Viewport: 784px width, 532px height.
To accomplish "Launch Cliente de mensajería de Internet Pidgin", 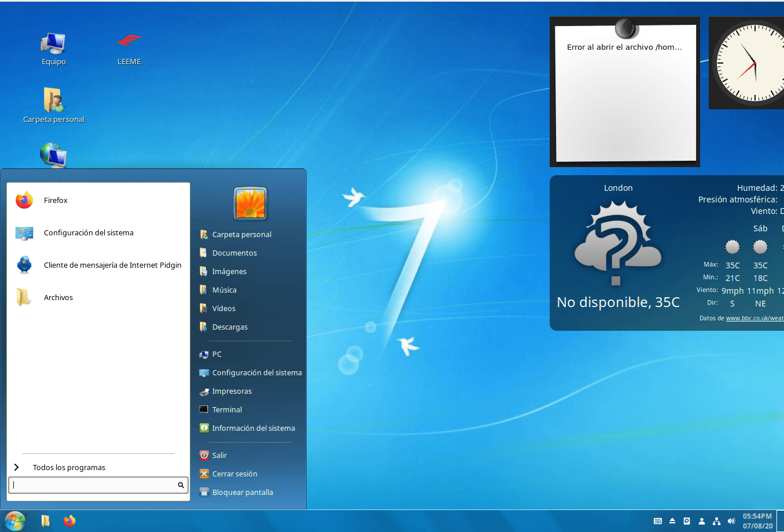I will (x=98, y=265).
